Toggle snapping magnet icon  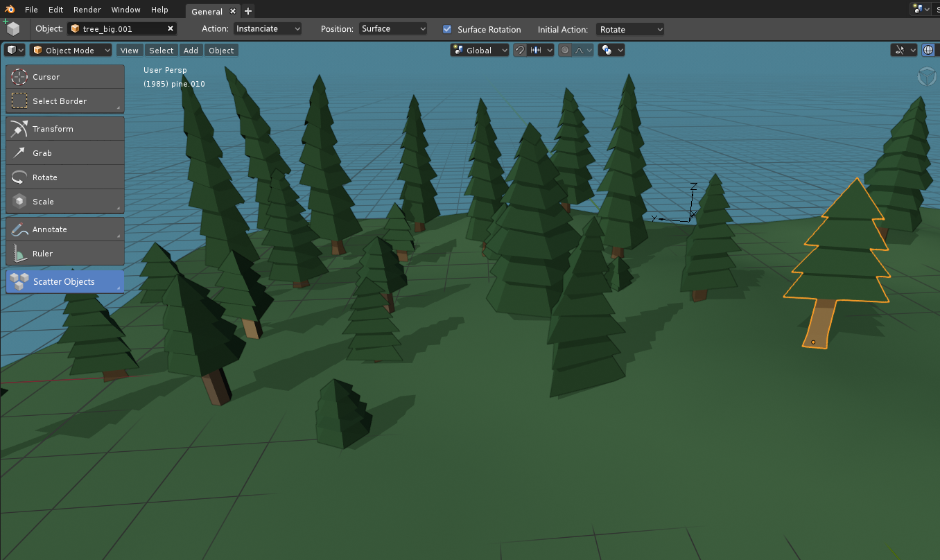519,51
